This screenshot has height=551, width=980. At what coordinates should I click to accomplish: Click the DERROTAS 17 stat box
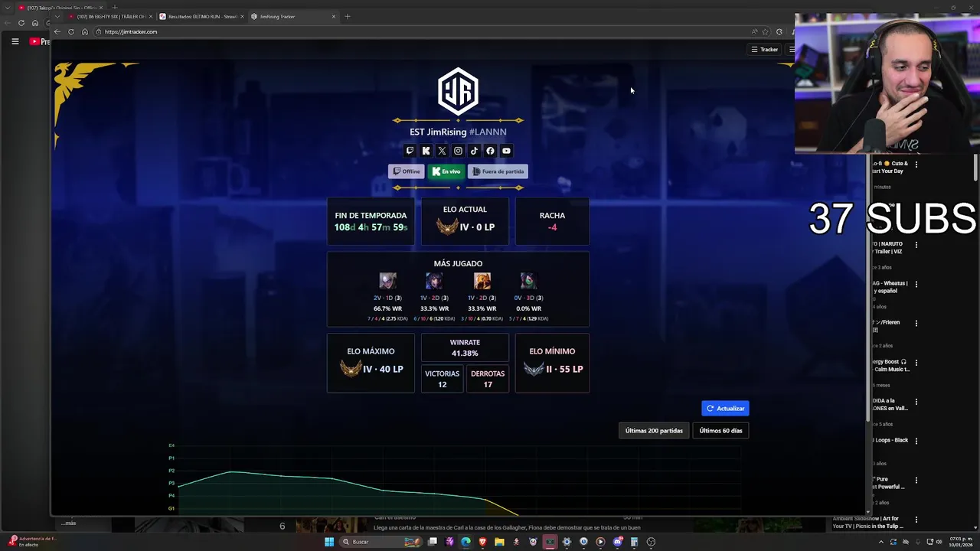point(488,378)
